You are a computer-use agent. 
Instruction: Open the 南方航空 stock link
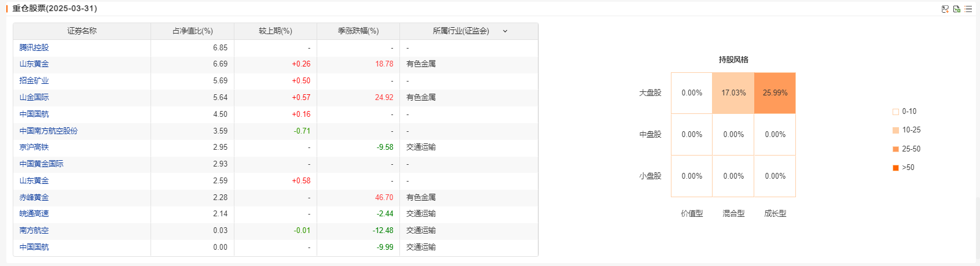(x=34, y=231)
